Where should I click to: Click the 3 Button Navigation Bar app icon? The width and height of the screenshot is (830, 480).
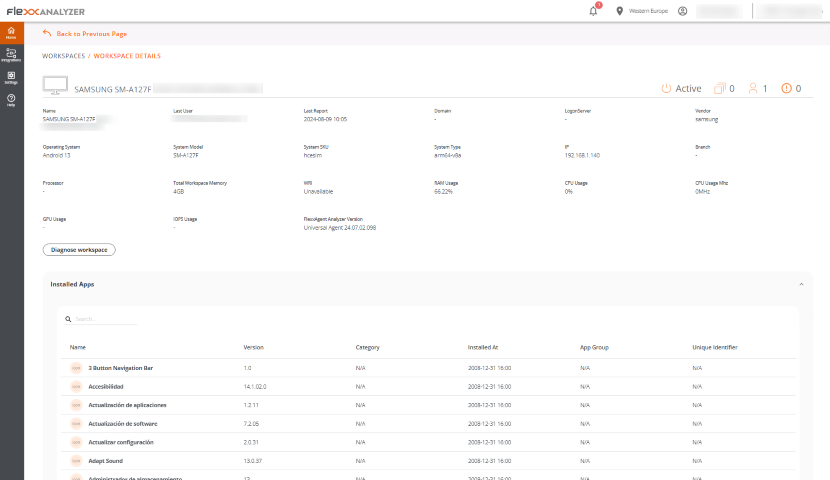point(76,368)
